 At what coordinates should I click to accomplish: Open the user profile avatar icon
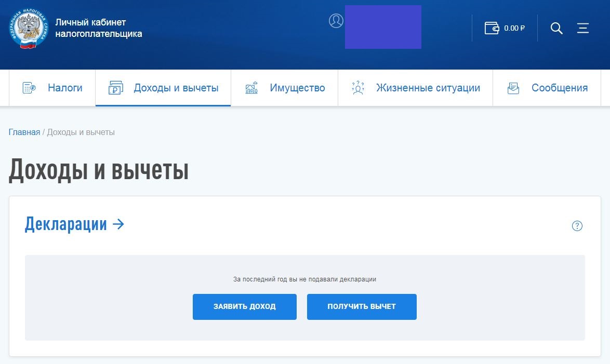point(336,21)
